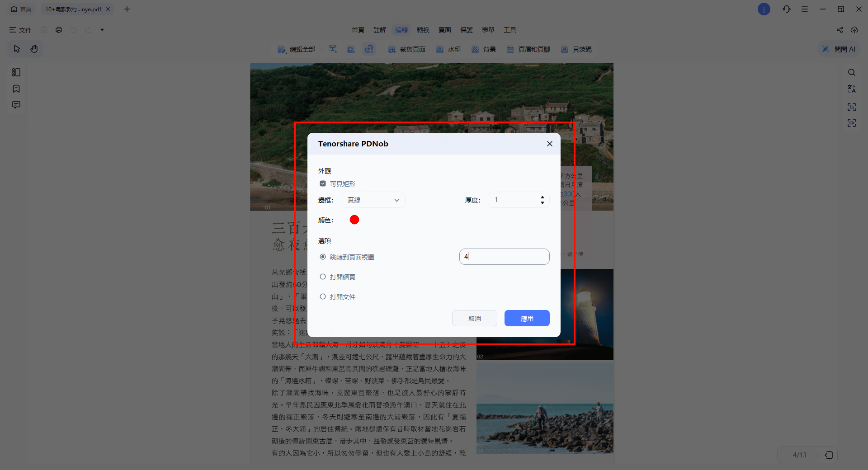
Task: Open the 首頁 ribbon menu
Action: (358, 30)
